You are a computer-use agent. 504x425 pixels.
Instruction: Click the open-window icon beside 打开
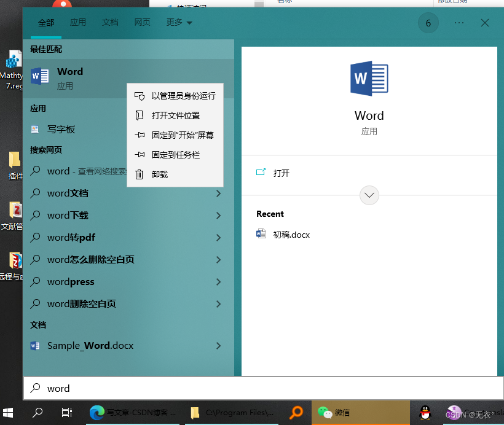261,172
